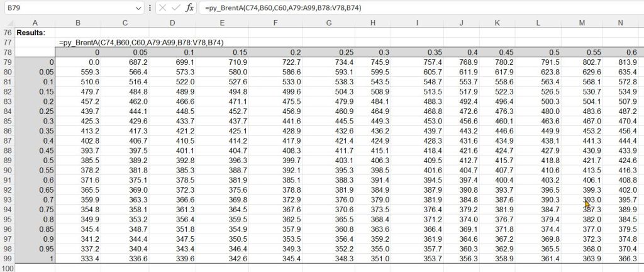Select the cell with value 813.9

click(621, 62)
